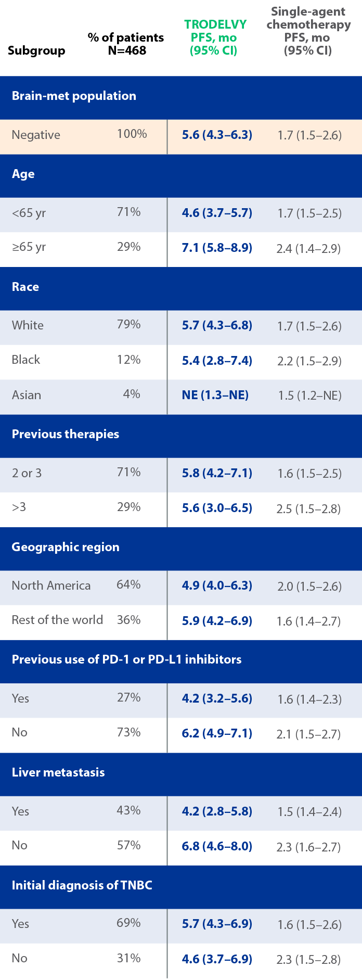Click the Race section header row
The width and height of the screenshot is (362, 980).
(x=25, y=287)
